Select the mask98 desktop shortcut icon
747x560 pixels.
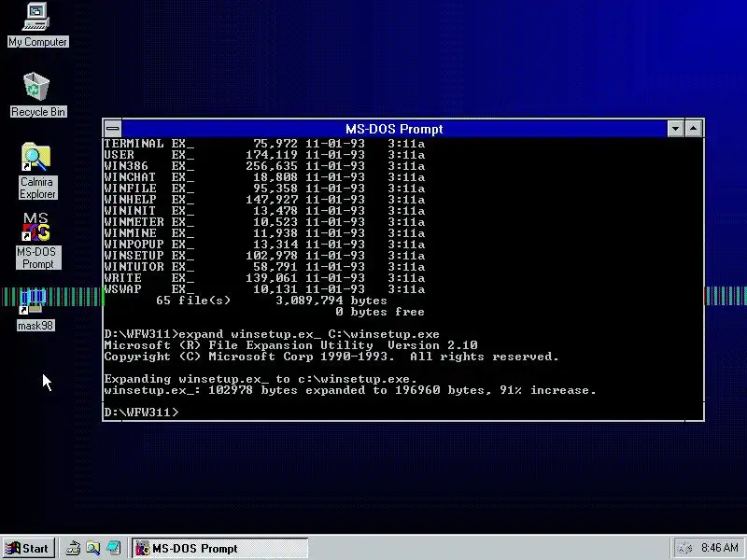click(x=35, y=310)
